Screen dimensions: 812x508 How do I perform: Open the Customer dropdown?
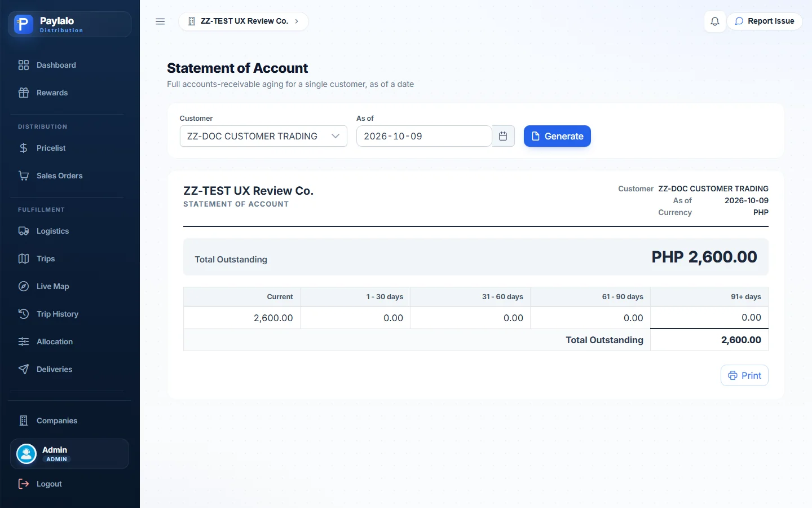coord(263,136)
